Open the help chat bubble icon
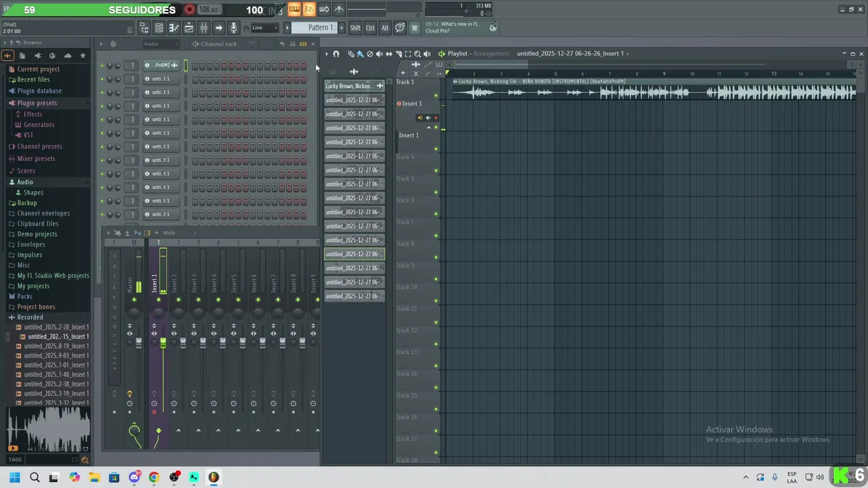Image resolution: width=868 pixels, height=488 pixels. click(x=400, y=28)
